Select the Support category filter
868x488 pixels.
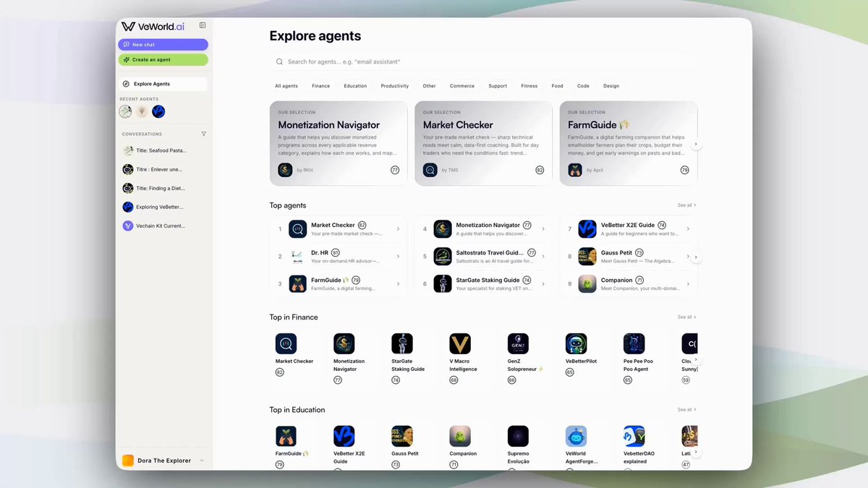[498, 86]
